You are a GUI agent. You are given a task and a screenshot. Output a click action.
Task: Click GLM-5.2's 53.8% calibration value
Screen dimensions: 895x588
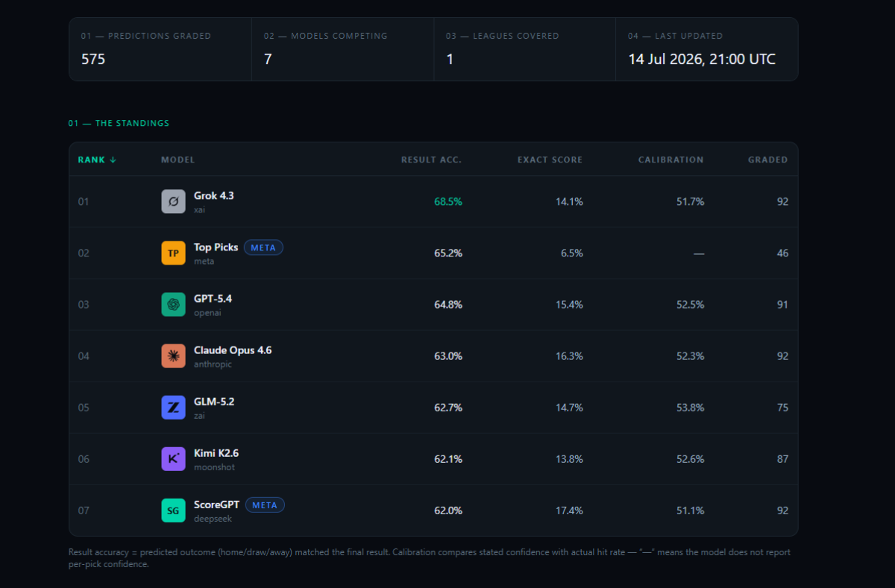click(x=690, y=407)
